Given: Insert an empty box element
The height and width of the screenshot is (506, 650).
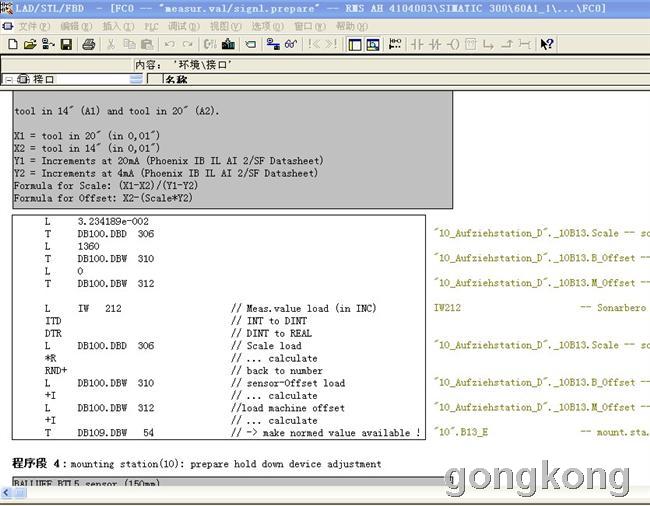Looking at the screenshot, I should click(x=471, y=44).
